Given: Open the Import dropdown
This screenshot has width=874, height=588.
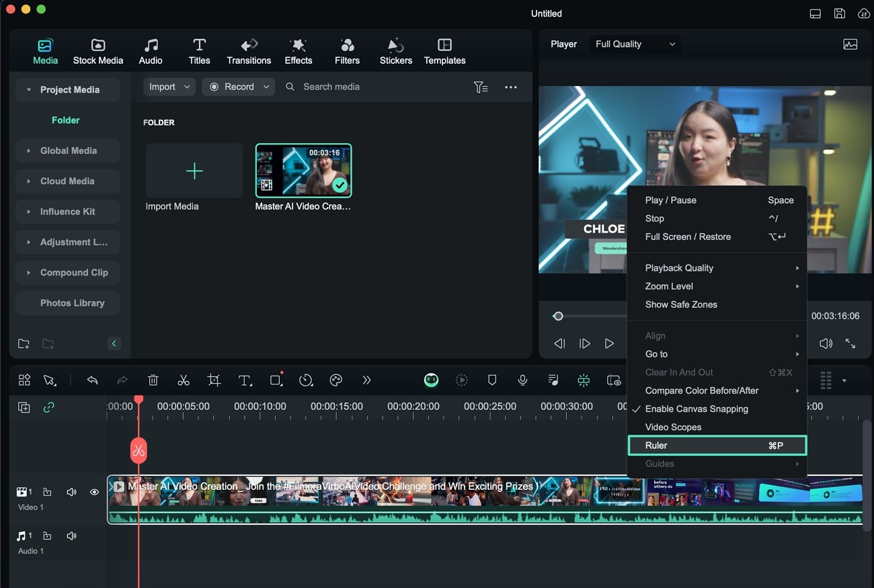Looking at the screenshot, I should (169, 87).
